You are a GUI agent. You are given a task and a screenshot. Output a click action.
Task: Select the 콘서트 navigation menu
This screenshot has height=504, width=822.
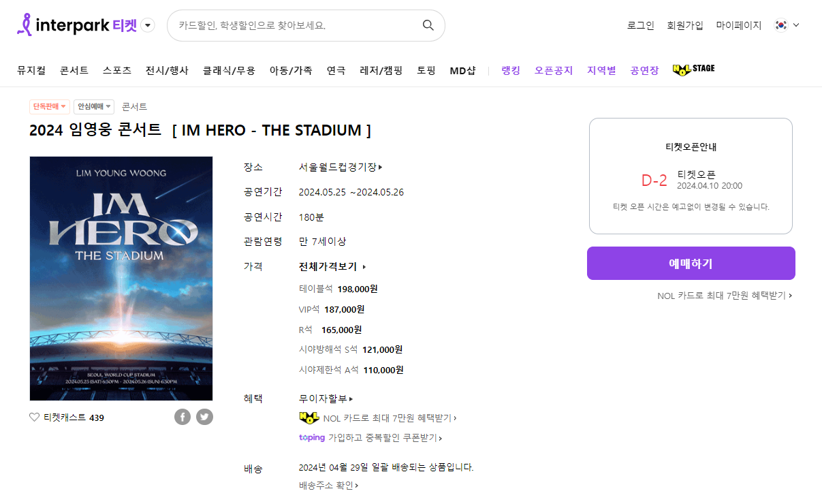(x=74, y=69)
